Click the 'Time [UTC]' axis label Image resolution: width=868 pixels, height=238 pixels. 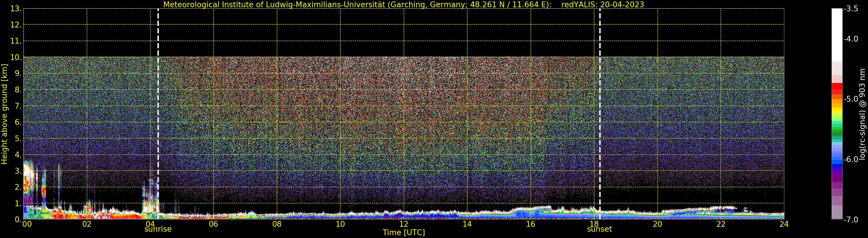[404, 233]
